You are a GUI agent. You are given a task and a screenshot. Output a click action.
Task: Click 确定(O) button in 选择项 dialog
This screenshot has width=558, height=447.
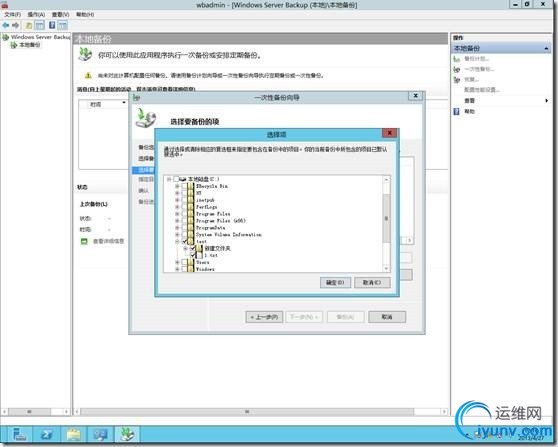click(335, 283)
